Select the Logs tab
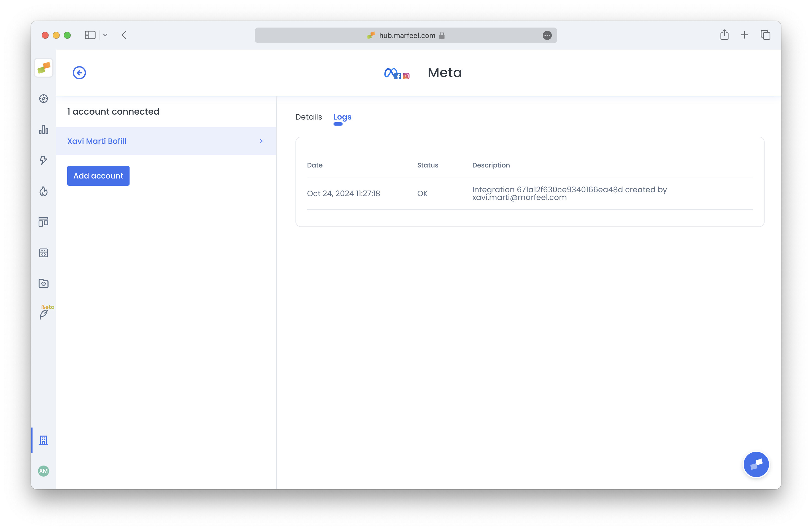812x530 pixels. [x=342, y=117]
